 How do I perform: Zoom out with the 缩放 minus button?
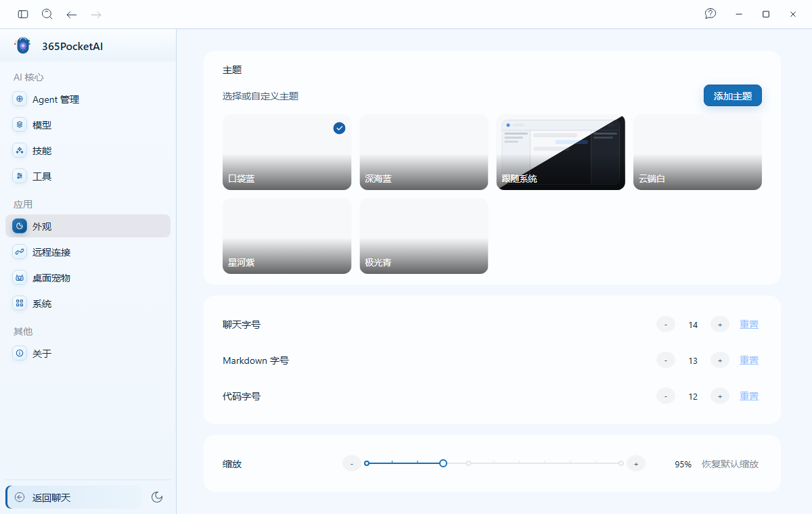[352, 463]
